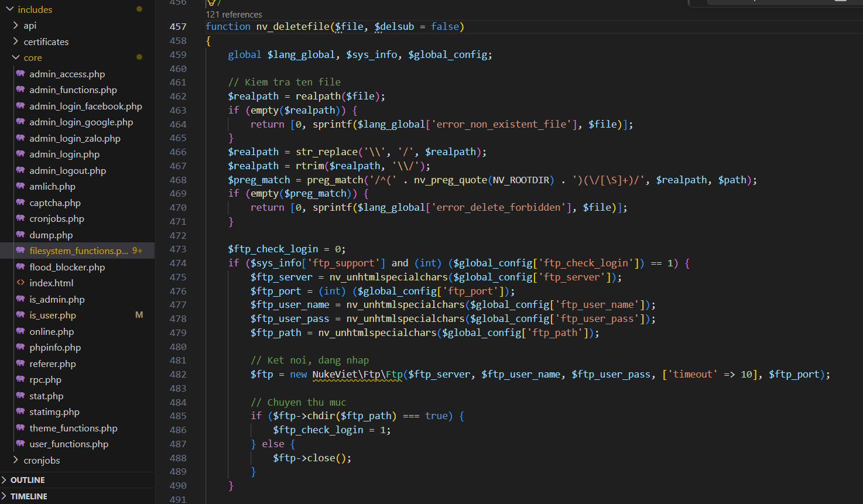Click the 'error_delete_forbidden' string
This screenshot has width=863, height=504.
(x=499, y=207)
